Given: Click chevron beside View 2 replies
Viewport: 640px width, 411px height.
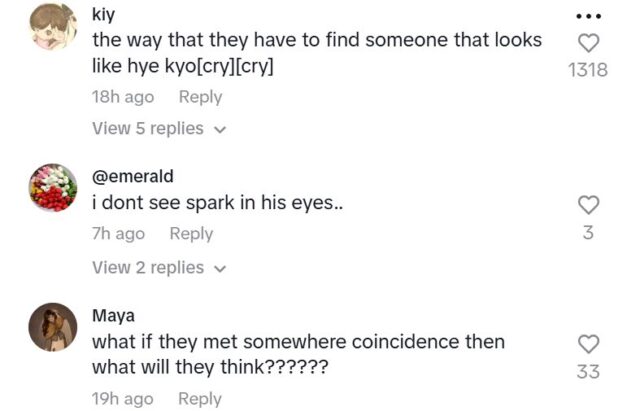Looking at the screenshot, I should pos(220,268).
